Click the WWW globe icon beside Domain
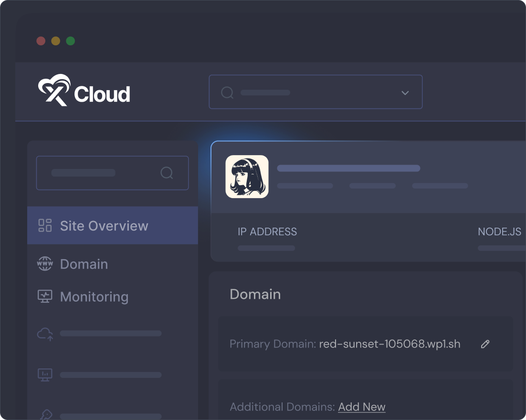This screenshot has height=420, width=526. coord(45,264)
